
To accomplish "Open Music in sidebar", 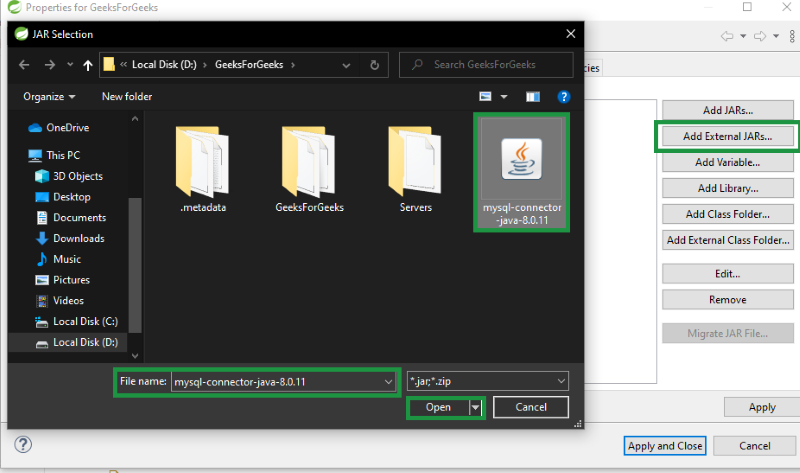I will point(58,259).
